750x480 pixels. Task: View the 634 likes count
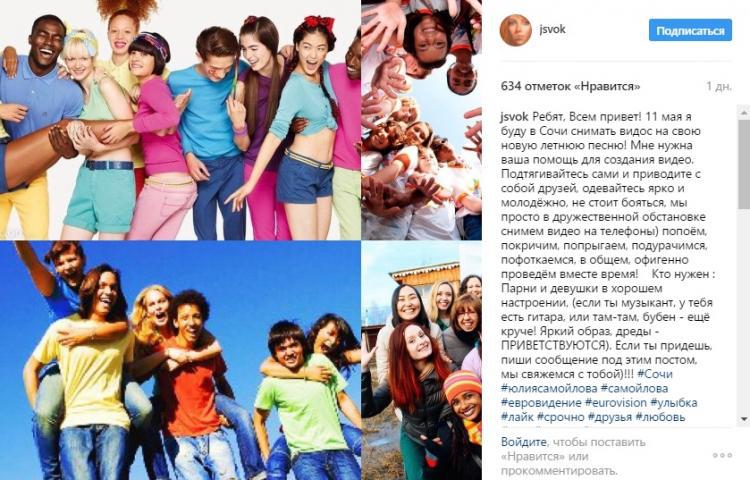(570, 87)
